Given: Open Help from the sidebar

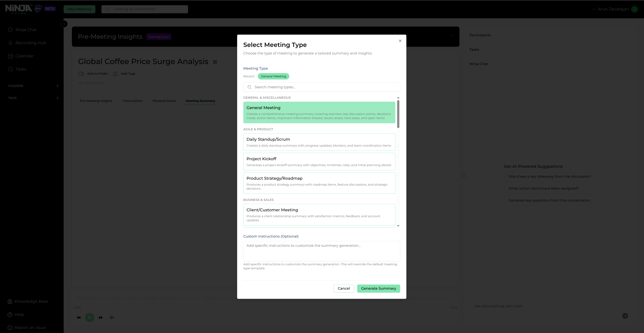Looking at the screenshot, I should pyautogui.click(x=15, y=315).
